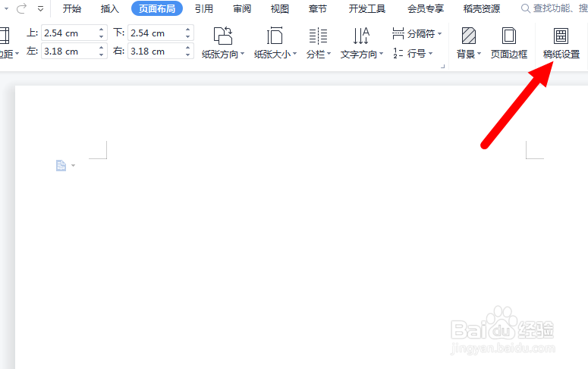588x369 pixels.
Task: Decrease the left margin 左 value
Action: coord(101,55)
